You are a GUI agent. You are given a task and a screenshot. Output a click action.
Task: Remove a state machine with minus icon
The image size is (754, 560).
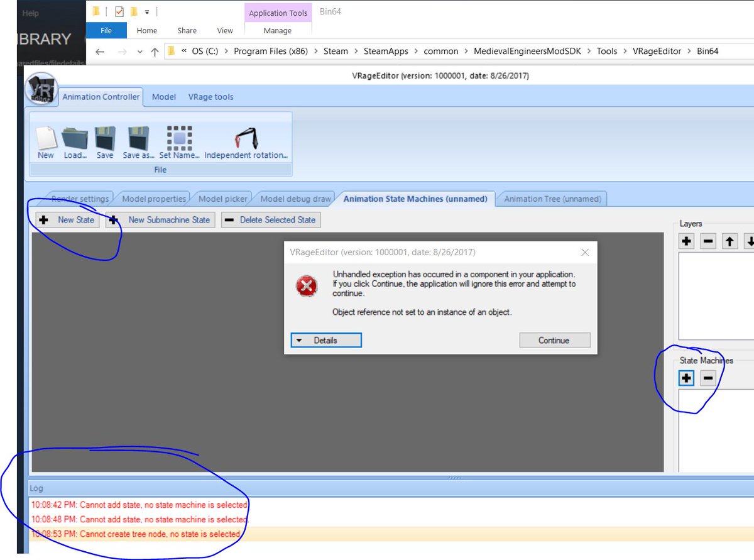708,378
